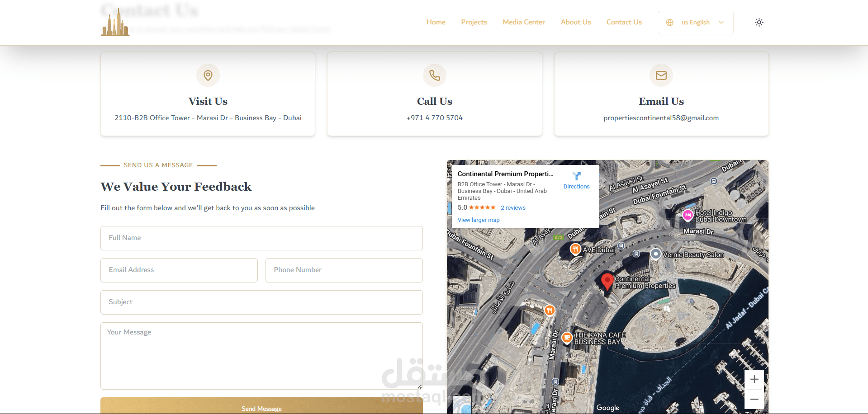868x414 pixels.
Task: Open Directions on the map card
Action: (x=577, y=180)
